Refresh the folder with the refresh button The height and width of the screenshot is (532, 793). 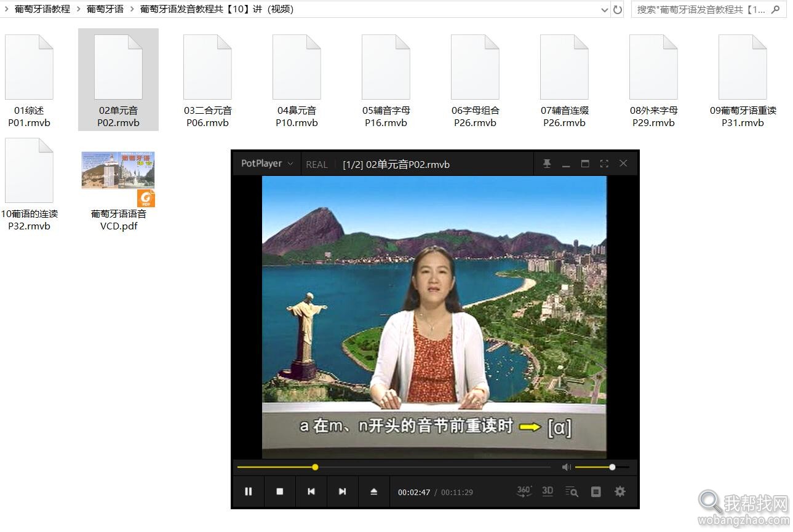[x=617, y=10]
